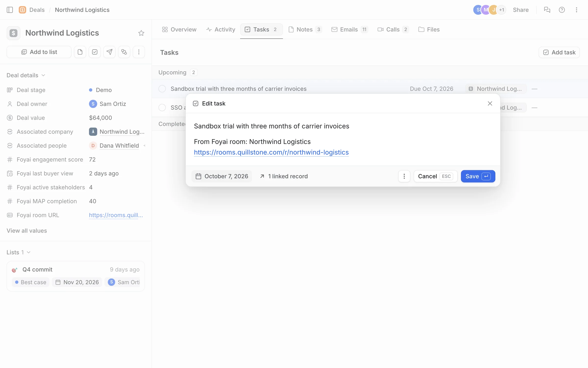Click the note document icon beside Add to list
The width and height of the screenshot is (588, 368).
click(x=80, y=52)
